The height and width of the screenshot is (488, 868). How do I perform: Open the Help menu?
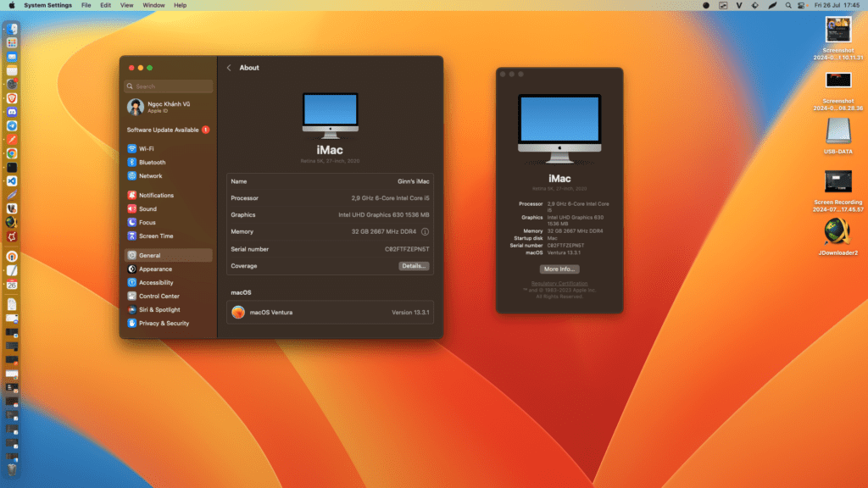tap(180, 6)
